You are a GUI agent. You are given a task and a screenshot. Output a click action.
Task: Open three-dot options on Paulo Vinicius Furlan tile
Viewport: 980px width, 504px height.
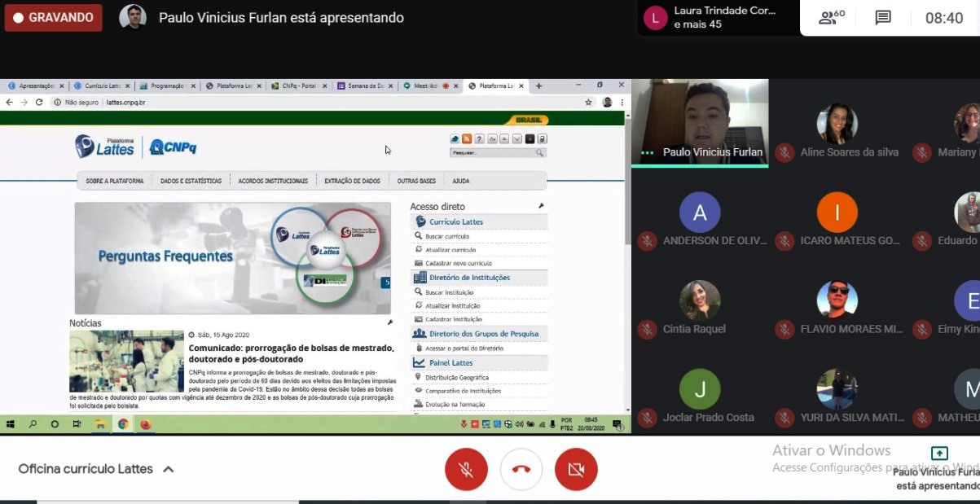pyautogui.click(x=648, y=152)
